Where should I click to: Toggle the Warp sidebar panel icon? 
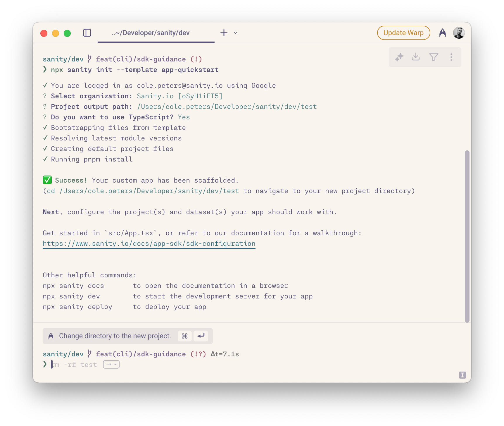[87, 33]
